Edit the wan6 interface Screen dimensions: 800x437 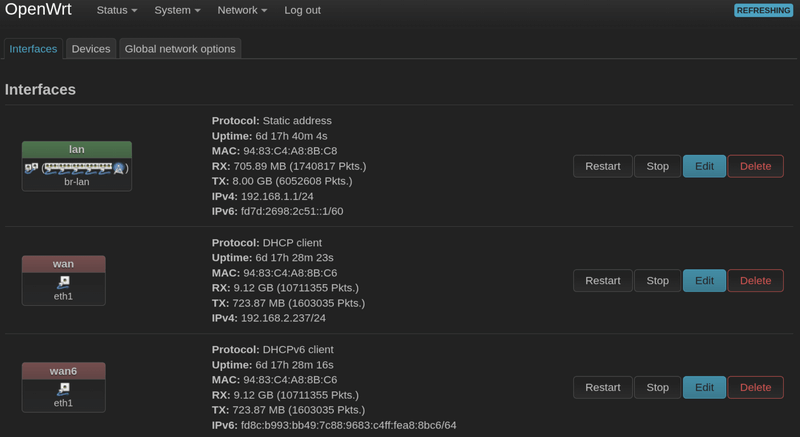[x=704, y=387]
